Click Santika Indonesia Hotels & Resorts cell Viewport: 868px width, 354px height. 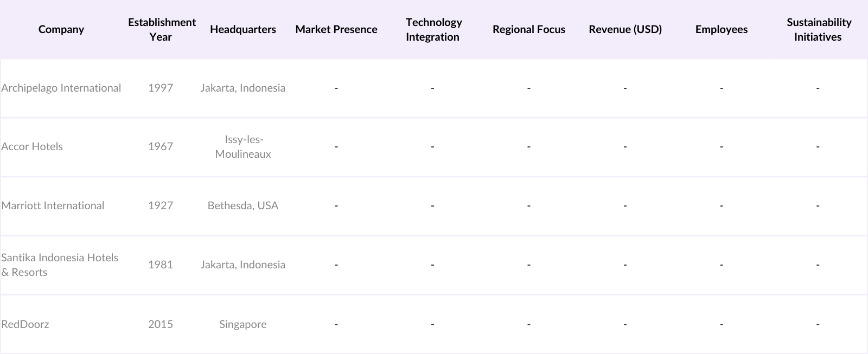[x=60, y=265]
